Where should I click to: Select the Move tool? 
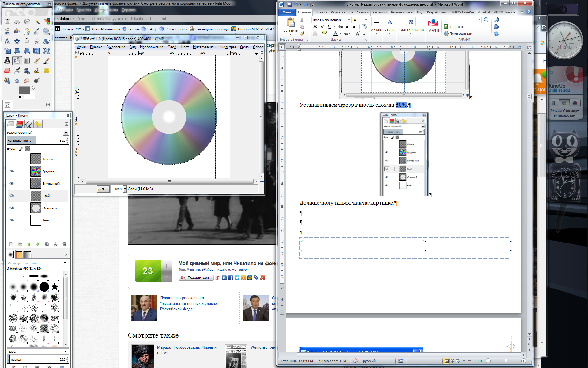click(x=17, y=41)
